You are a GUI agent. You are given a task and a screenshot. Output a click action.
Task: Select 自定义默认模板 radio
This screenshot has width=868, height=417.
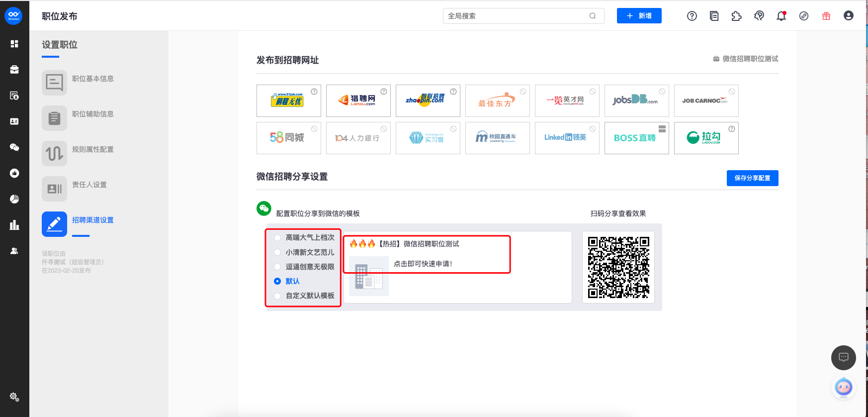click(x=277, y=296)
